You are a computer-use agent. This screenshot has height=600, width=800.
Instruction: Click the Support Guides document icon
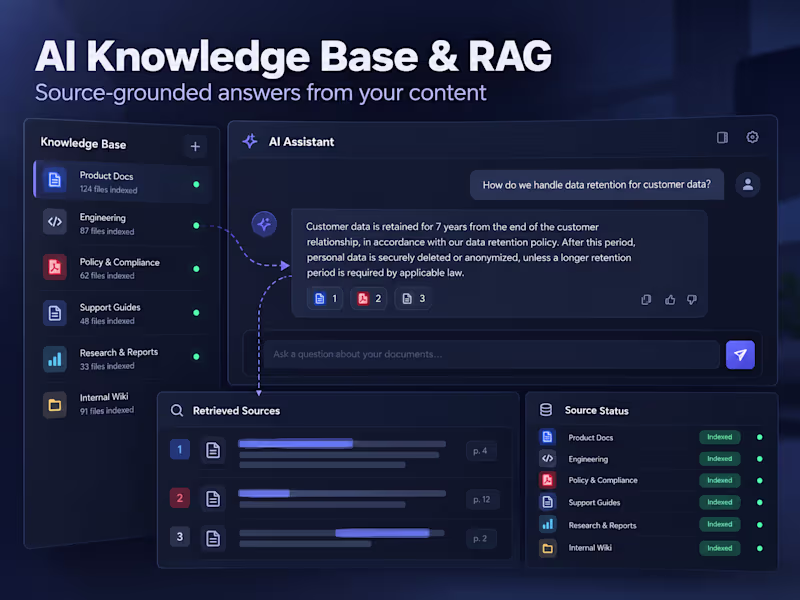point(55,313)
